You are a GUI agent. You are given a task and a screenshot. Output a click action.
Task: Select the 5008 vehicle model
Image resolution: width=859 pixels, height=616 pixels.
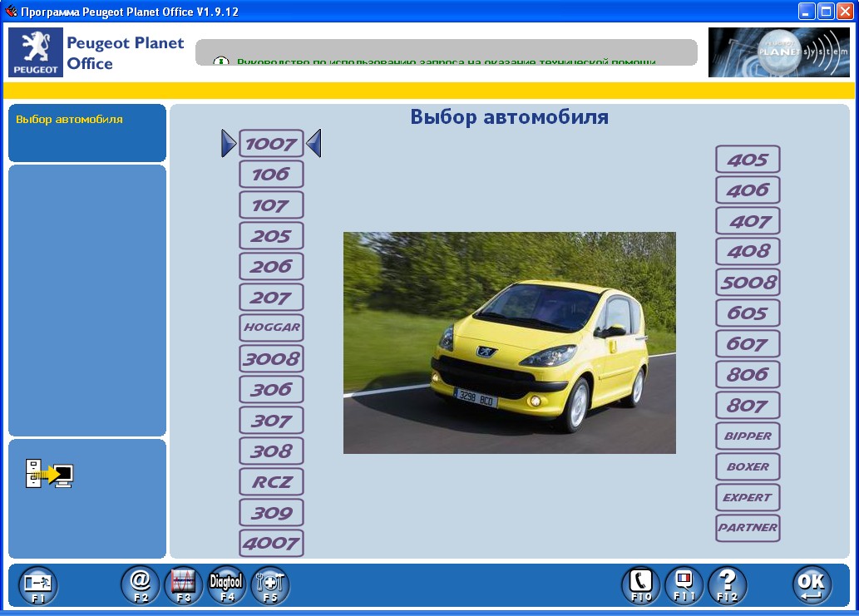tap(748, 282)
